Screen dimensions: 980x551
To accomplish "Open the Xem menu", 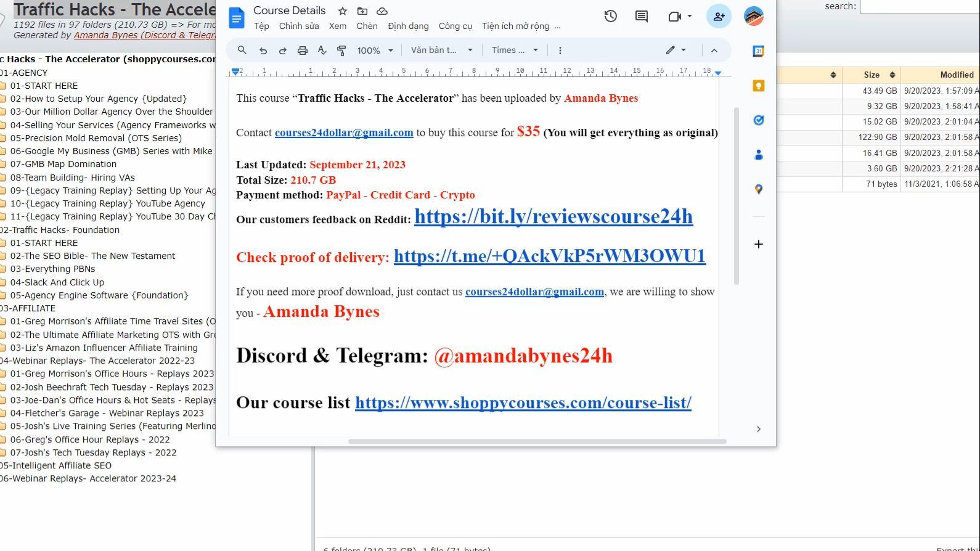I will (x=338, y=27).
